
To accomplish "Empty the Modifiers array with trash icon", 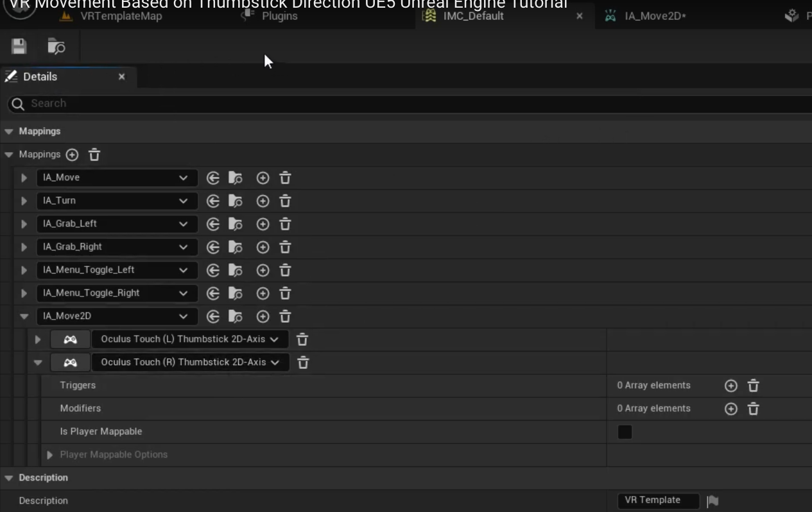I will pyautogui.click(x=753, y=409).
